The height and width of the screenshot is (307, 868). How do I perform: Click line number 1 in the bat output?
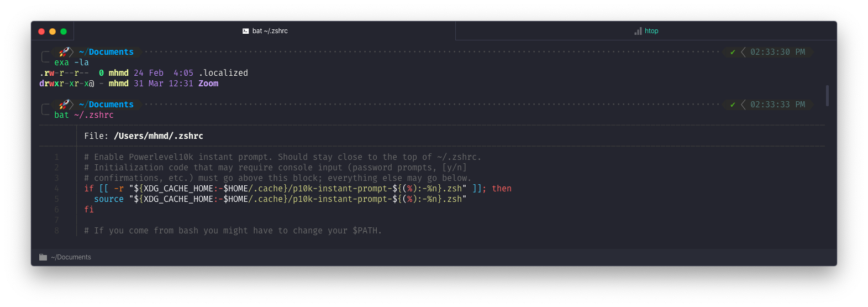coord(56,157)
